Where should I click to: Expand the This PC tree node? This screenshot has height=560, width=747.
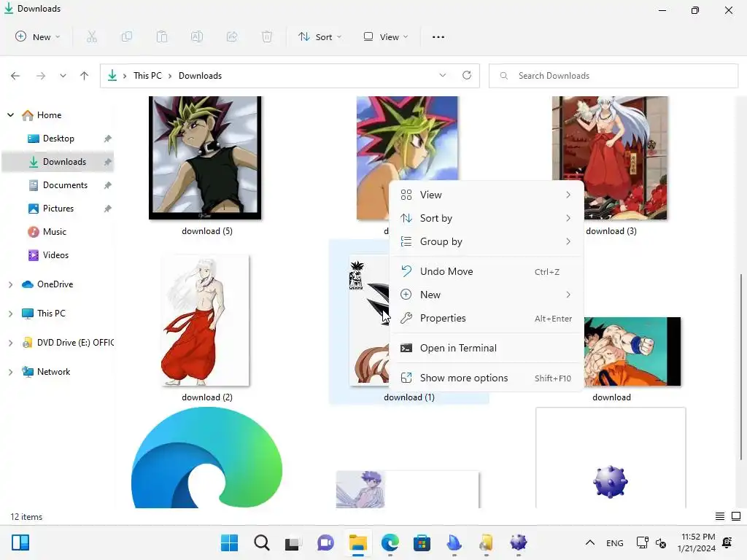(10, 314)
